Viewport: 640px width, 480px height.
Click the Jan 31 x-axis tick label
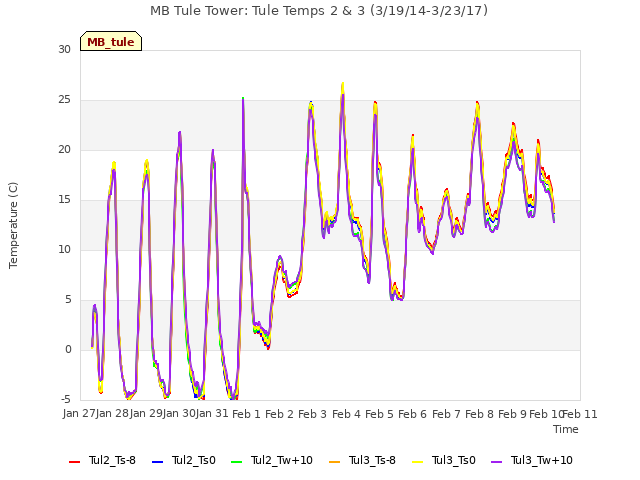tap(212, 413)
